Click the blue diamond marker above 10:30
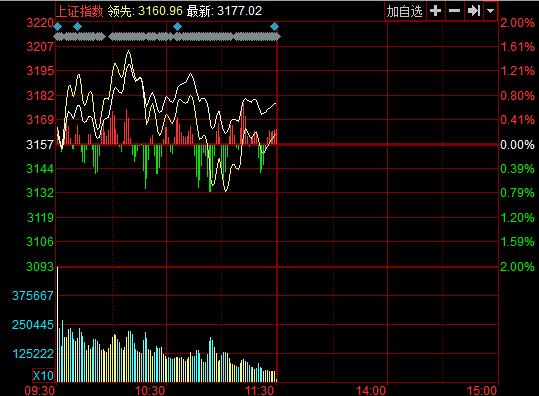Image resolution: width=539 pixels, height=396 pixels. (177, 26)
